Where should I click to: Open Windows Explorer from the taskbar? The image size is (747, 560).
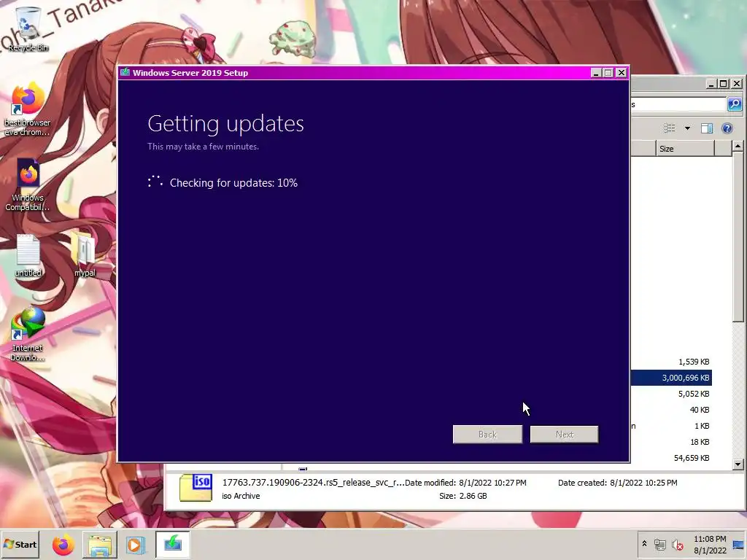(x=99, y=545)
